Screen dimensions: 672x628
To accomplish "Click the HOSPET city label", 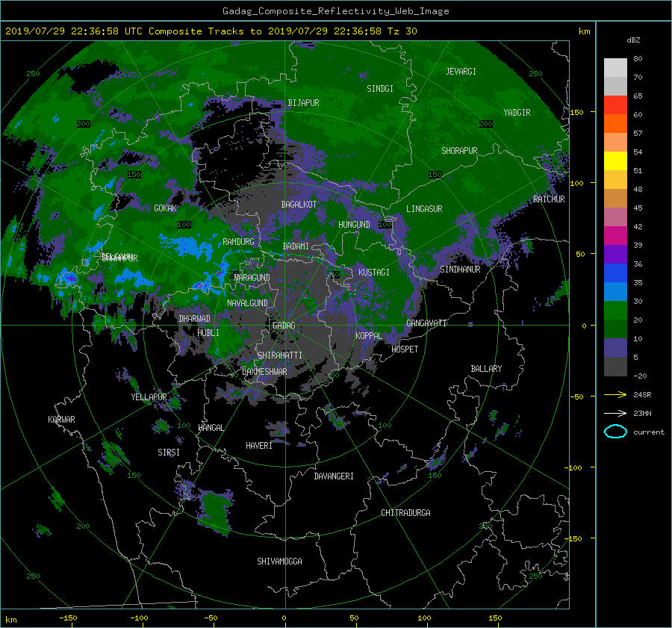I will click(x=405, y=349).
